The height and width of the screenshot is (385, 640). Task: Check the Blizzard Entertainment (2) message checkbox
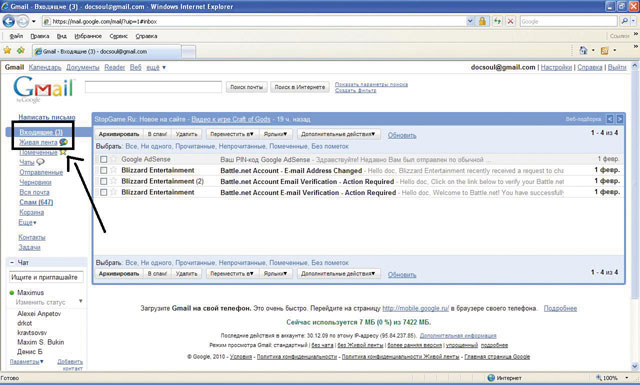tap(104, 181)
